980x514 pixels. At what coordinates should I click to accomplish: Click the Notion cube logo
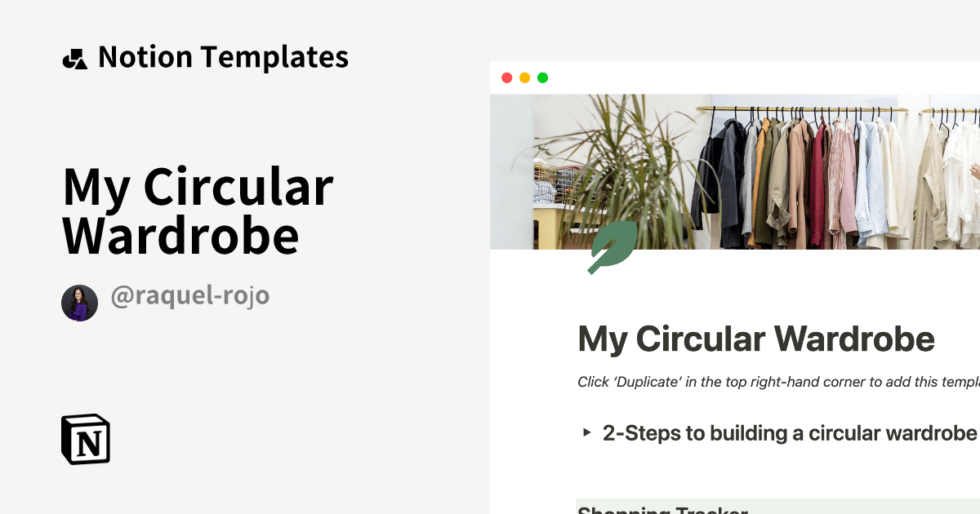pyautogui.click(x=86, y=439)
